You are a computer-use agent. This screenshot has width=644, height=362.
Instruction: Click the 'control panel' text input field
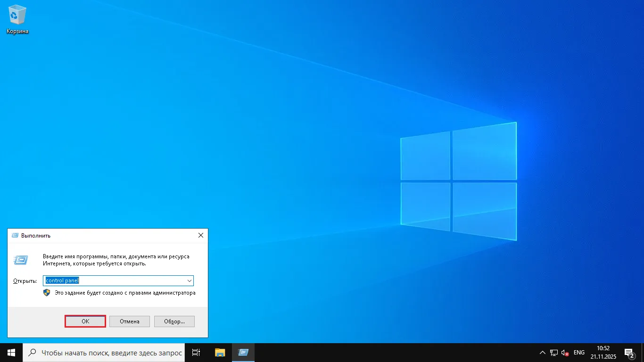coord(113,280)
